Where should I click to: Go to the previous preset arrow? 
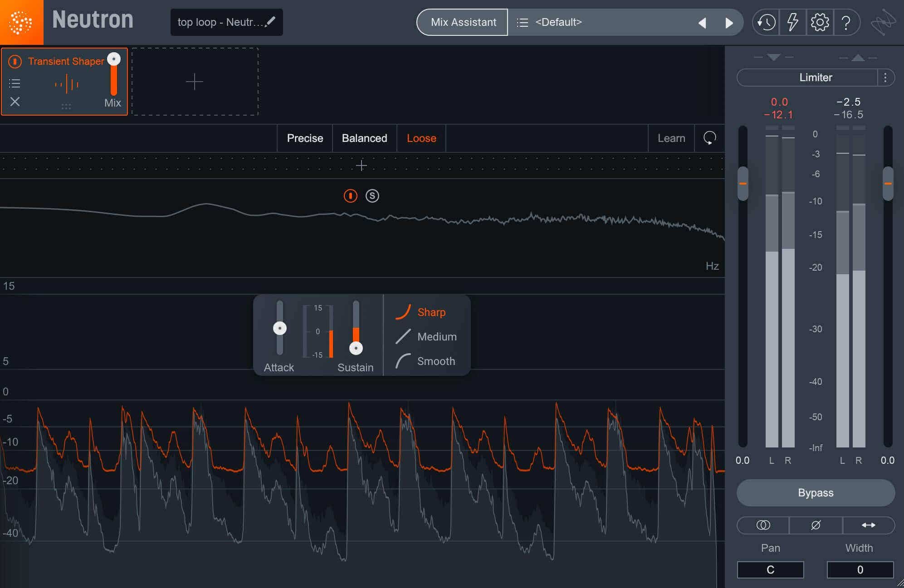[x=702, y=23]
